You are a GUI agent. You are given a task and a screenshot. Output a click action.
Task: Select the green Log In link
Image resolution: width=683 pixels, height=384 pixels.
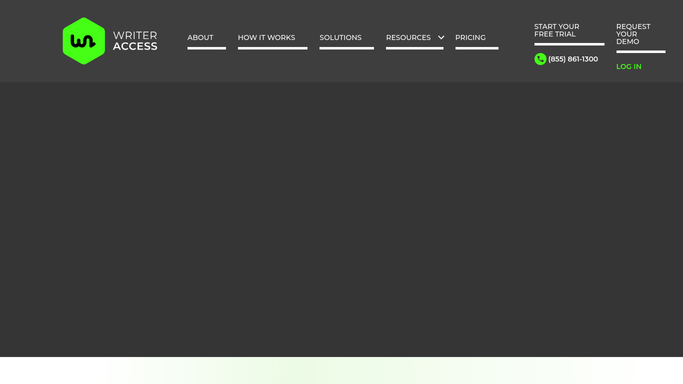tap(629, 67)
